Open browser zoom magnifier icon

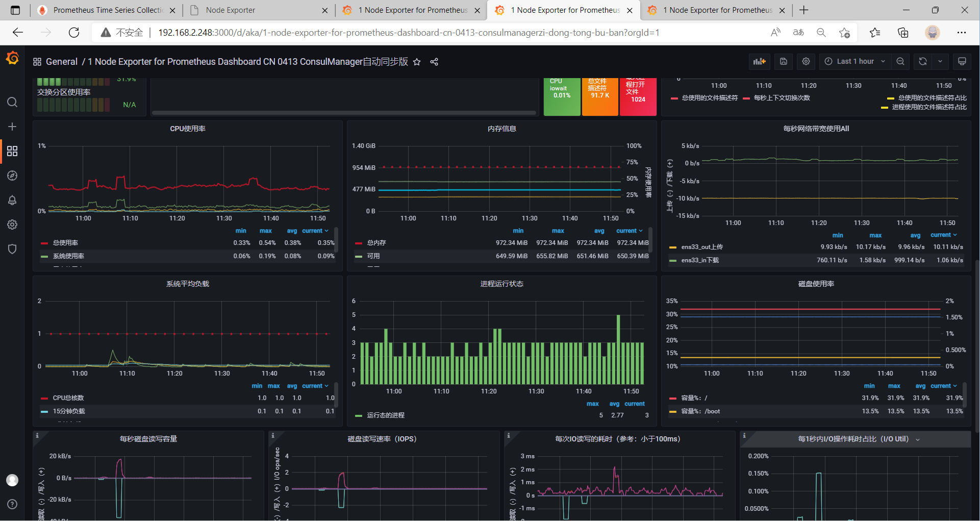821,33
